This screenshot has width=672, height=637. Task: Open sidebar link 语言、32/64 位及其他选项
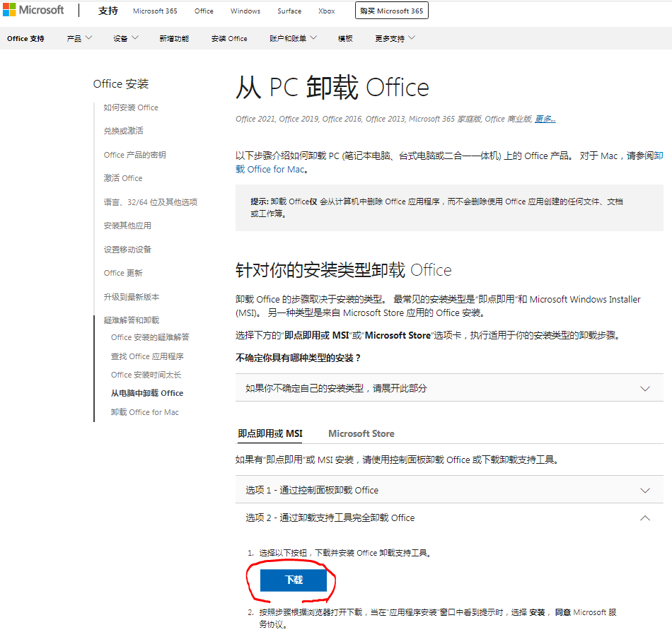(151, 202)
